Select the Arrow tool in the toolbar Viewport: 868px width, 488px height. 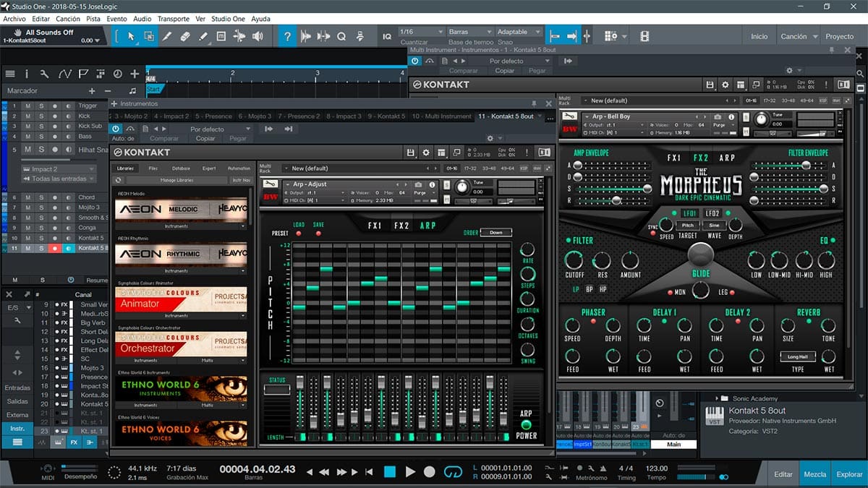click(131, 35)
